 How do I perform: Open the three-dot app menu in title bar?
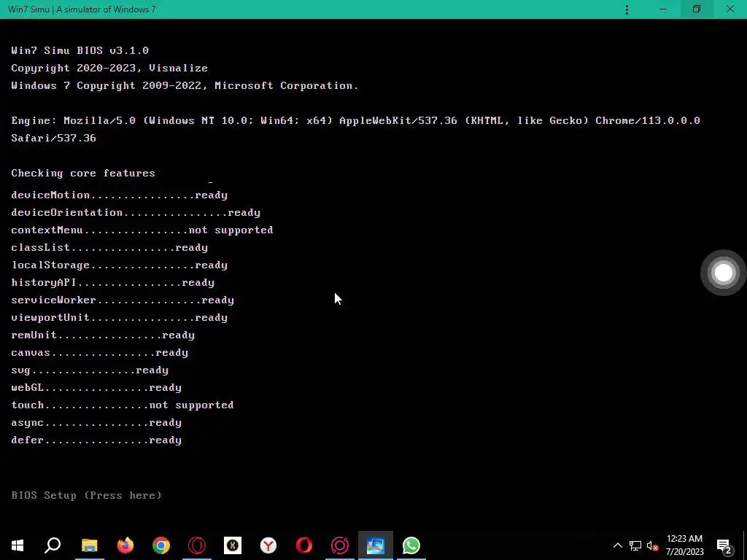(x=627, y=9)
